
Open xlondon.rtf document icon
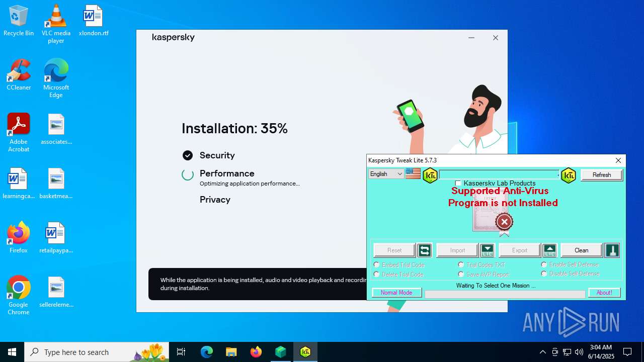tap(93, 21)
